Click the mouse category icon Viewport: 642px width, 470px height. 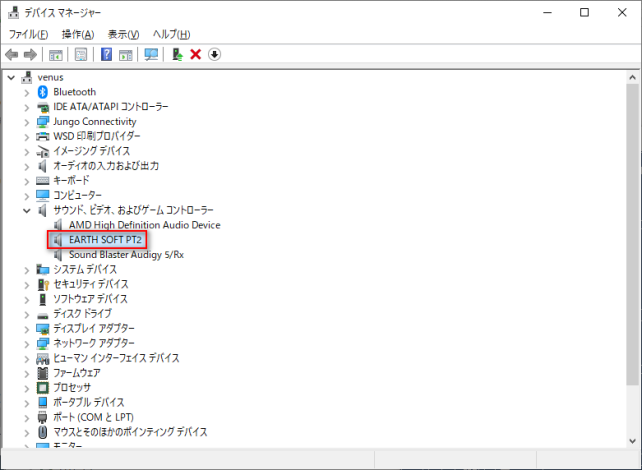(43, 432)
